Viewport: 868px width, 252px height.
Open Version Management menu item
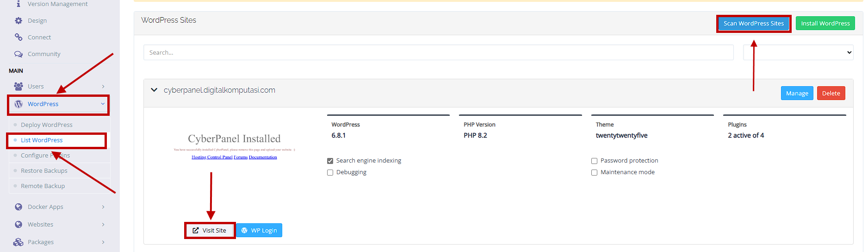(x=57, y=4)
